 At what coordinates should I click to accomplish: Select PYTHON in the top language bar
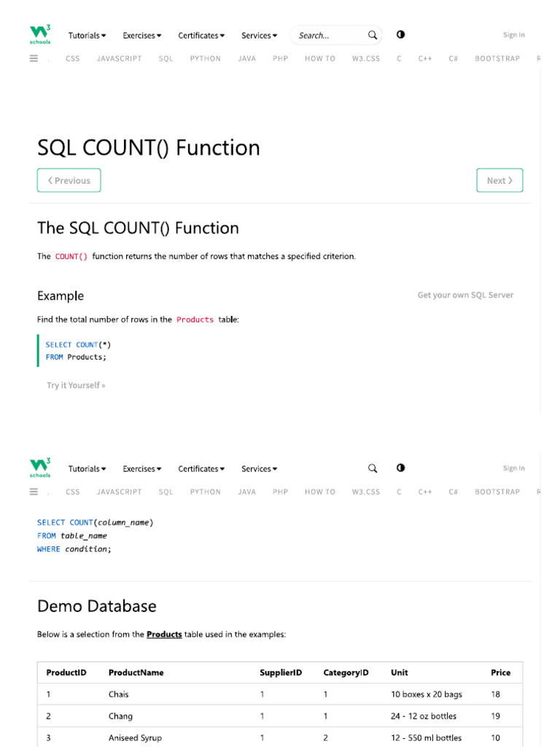coord(205,58)
